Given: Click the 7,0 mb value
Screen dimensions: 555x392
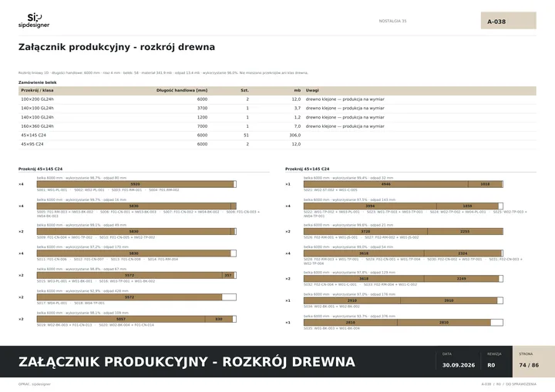Looking at the screenshot, I should 298,126.
